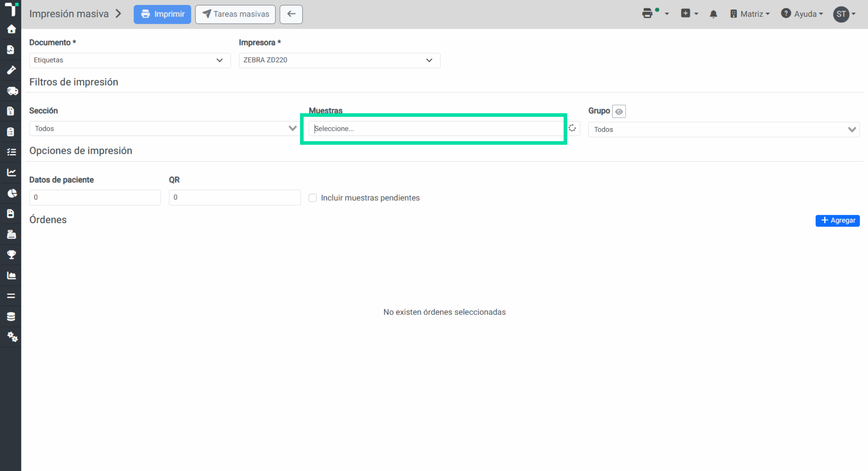Viewport: 868px width, 471px height.
Task: Open the Ayuda help menu
Action: click(802, 14)
